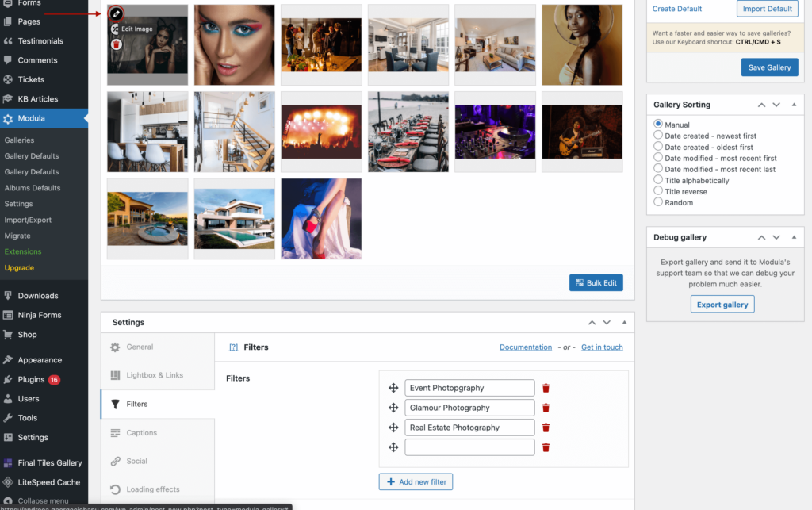Click the empty new filter input field
Viewport: 812px width, 510px height.
469,447
